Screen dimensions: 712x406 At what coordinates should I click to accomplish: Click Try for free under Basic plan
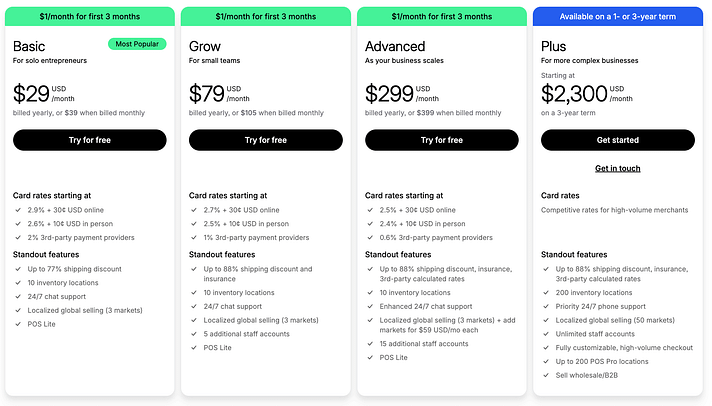(90, 140)
